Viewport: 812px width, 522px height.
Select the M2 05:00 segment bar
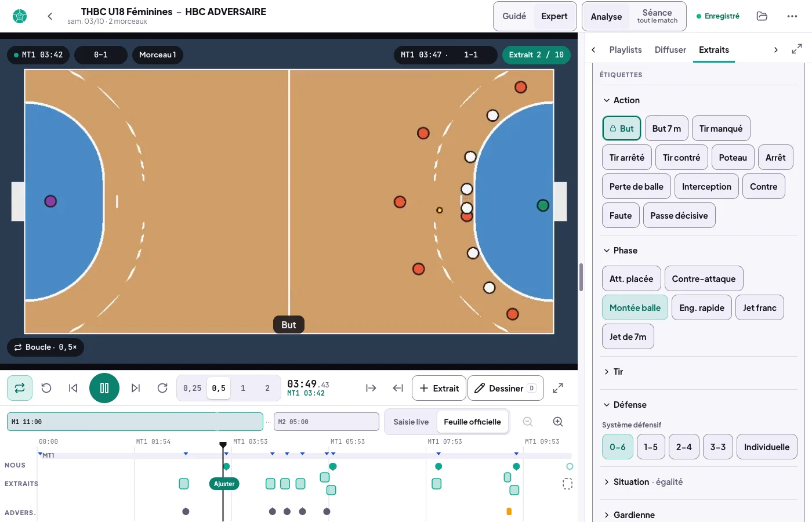[327, 422]
